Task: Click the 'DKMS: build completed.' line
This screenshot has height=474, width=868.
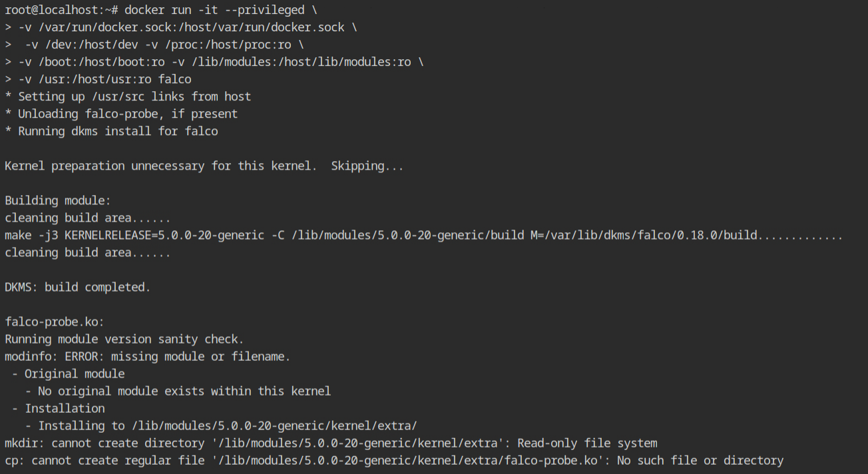Action: (78, 287)
